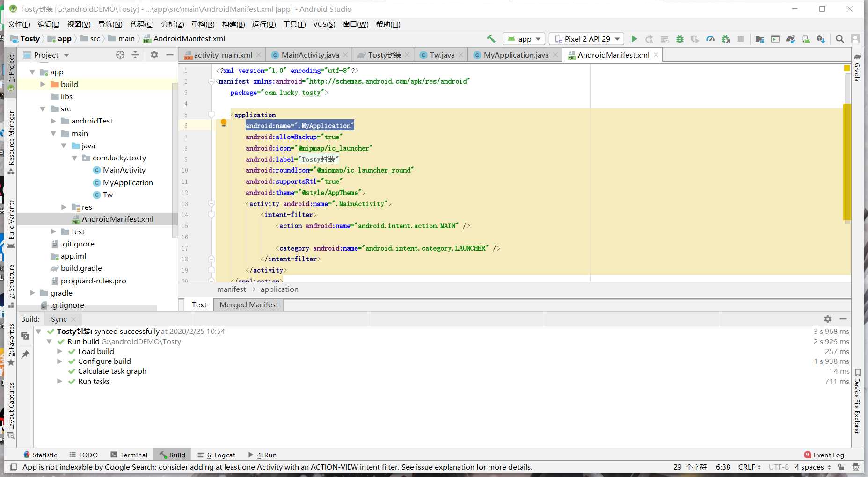Expand the Run tasks node
The width and height of the screenshot is (868, 477).
pyautogui.click(x=59, y=381)
